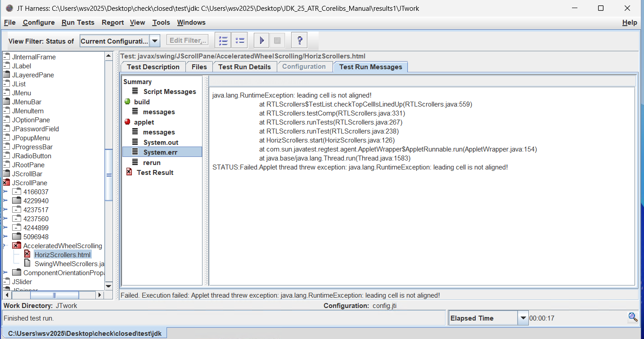
Task: Click the green passed build status icon
Action: 127,102
